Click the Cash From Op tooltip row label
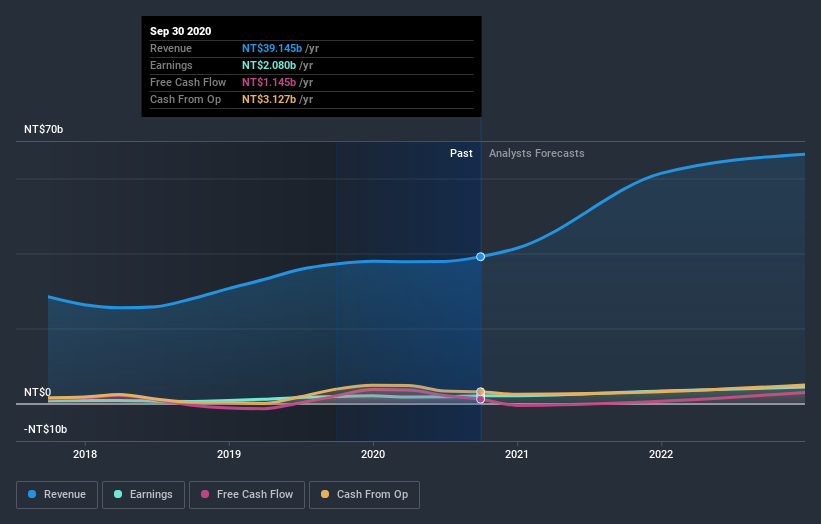 (185, 99)
